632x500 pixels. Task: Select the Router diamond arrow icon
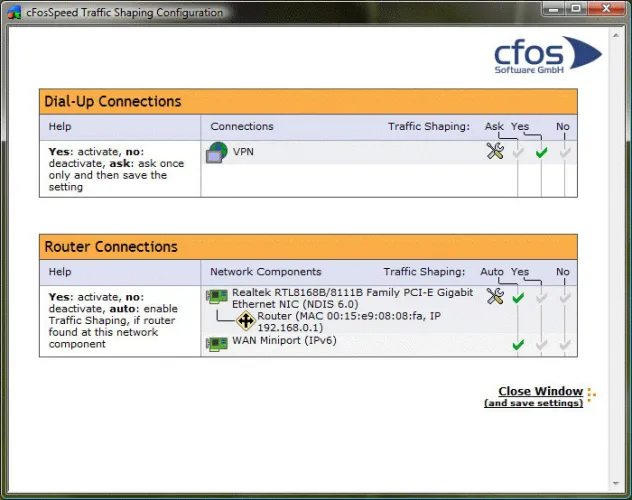pyautogui.click(x=245, y=321)
